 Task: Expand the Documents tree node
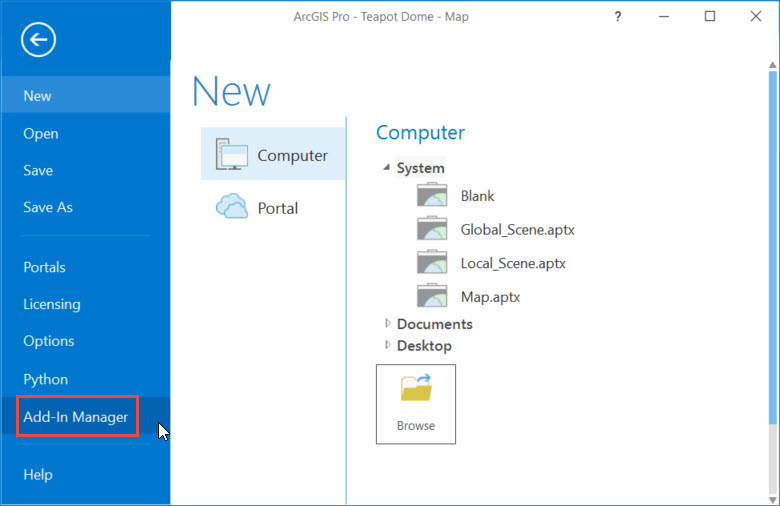[x=388, y=323]
